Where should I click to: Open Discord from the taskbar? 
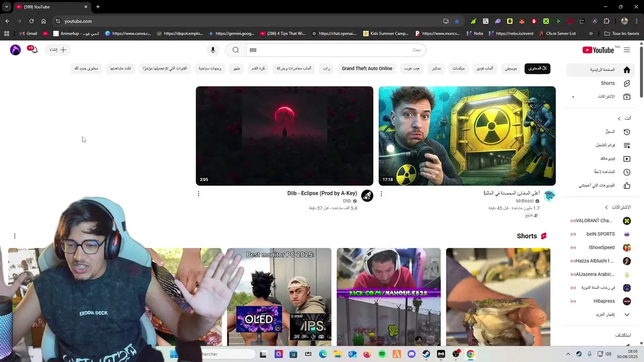(412, 354)
